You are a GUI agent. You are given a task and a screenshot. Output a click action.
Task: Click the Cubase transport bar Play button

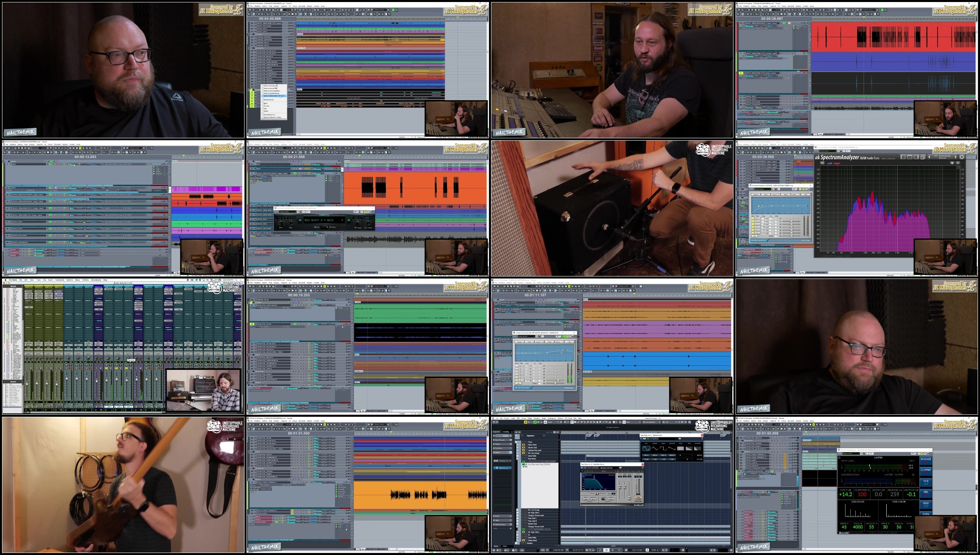tap(613, 550)
